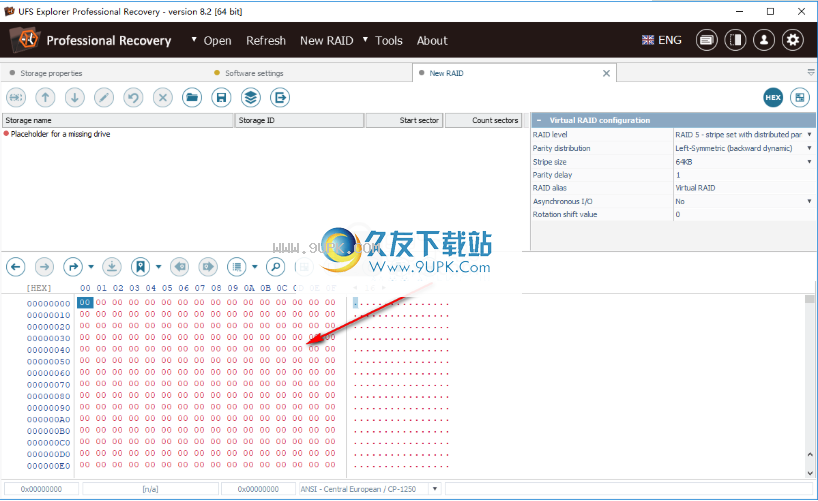
Task: Click the Storage ID column header
Action: [x=299, y=121]
